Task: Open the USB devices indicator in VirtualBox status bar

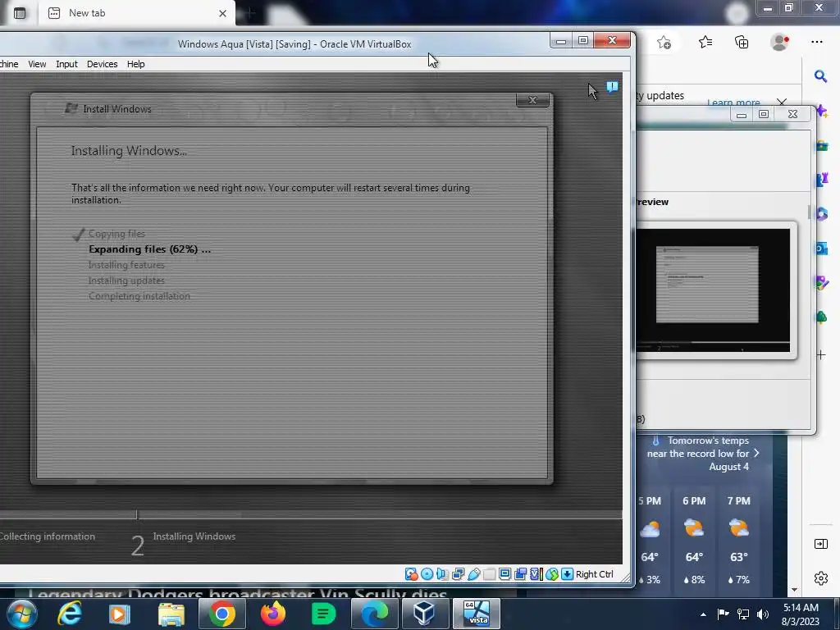Action: [x=473, y=574]
